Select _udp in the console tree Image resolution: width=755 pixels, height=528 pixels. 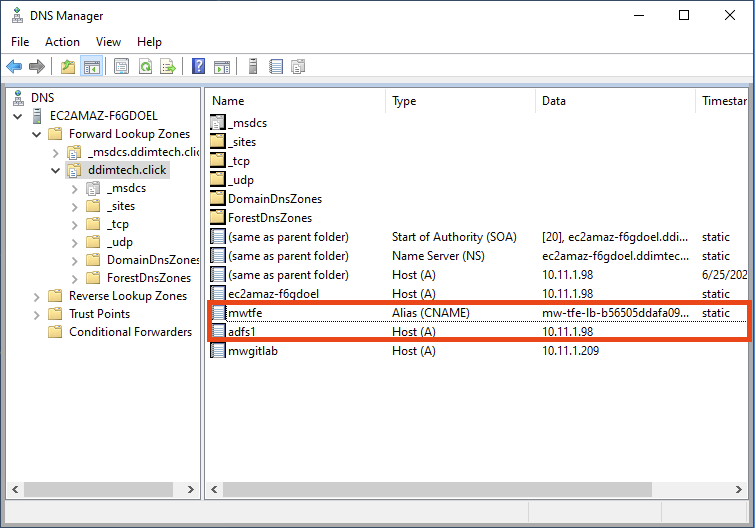119,242
